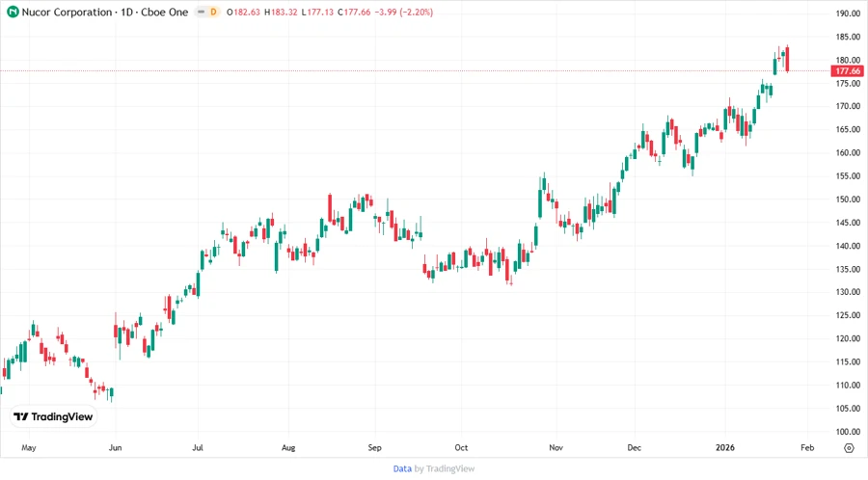Click the 110.00 price axis label
Screen dimensions: 868x480
point(848,385)
